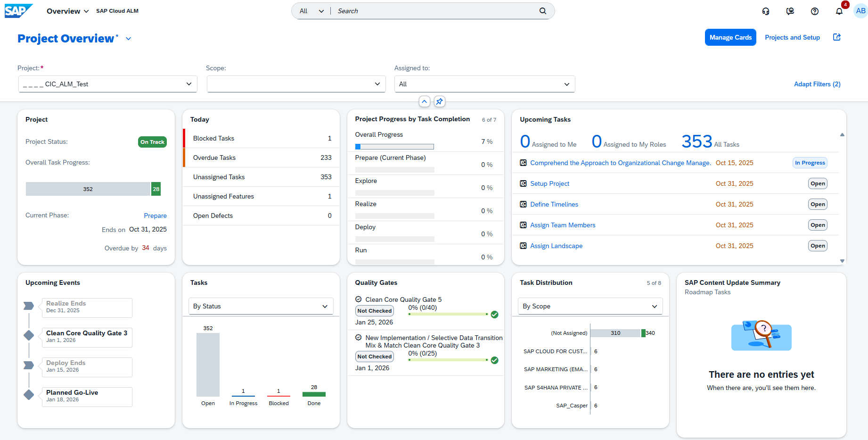Image resolution: width=868 pixels, height=440 pixels.
Task: Click the Overall Progress bar
Action: [x=394, y=147]
